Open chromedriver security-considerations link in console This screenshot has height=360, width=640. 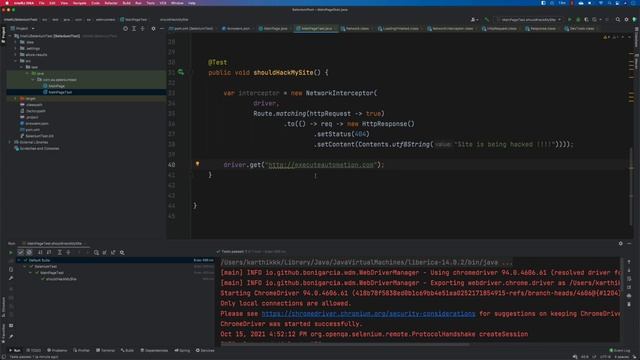click(368, 313)
